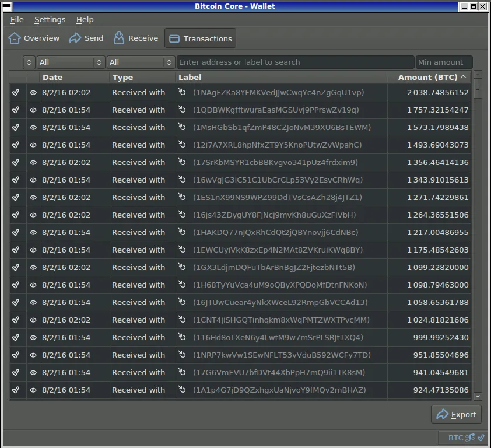This screenshot has width=491, height=448.
Task: Click the scrollbar down arrow
Action: coord(478,396)
